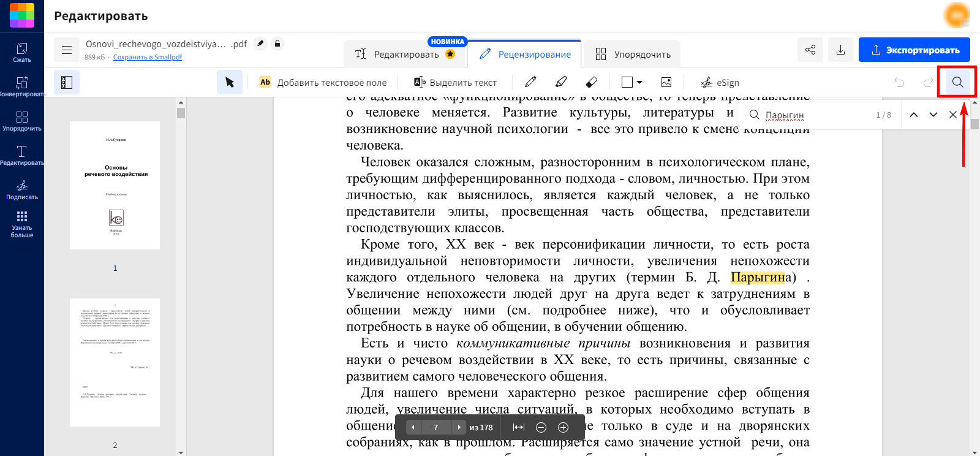The image size is (980, 456).
Task: Go to previous search result
Action: pyautogui.click(x=914, y=115)
